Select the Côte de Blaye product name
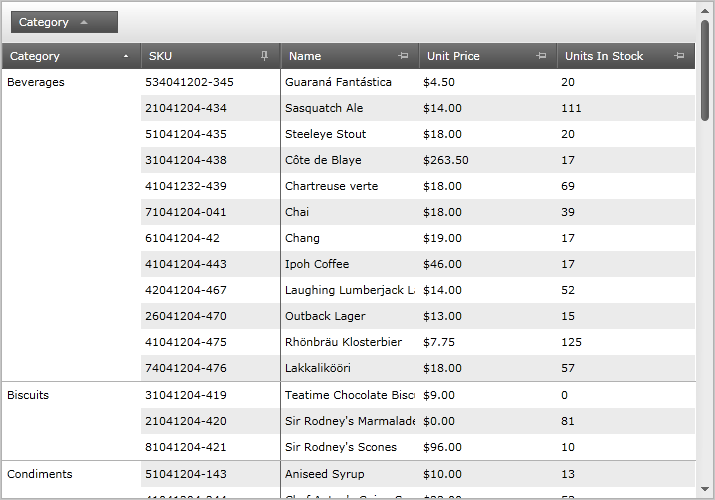This screenshot has width=715, height=500. click(x=323, y=160)
